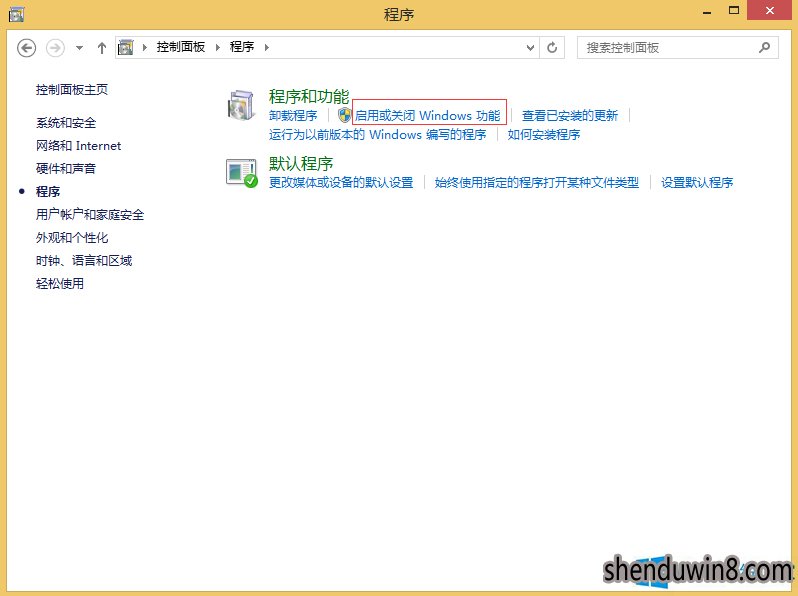Viewport: 798px width, 596px height.
Task: Click the Control Panel icon in address bar
Action: [126, 47]
